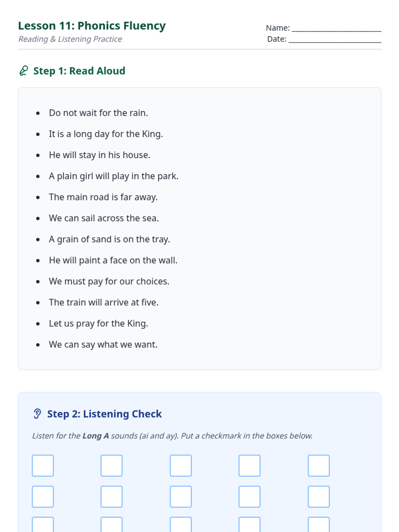
Task: Check the last box in row one
Action: (319, 465)
